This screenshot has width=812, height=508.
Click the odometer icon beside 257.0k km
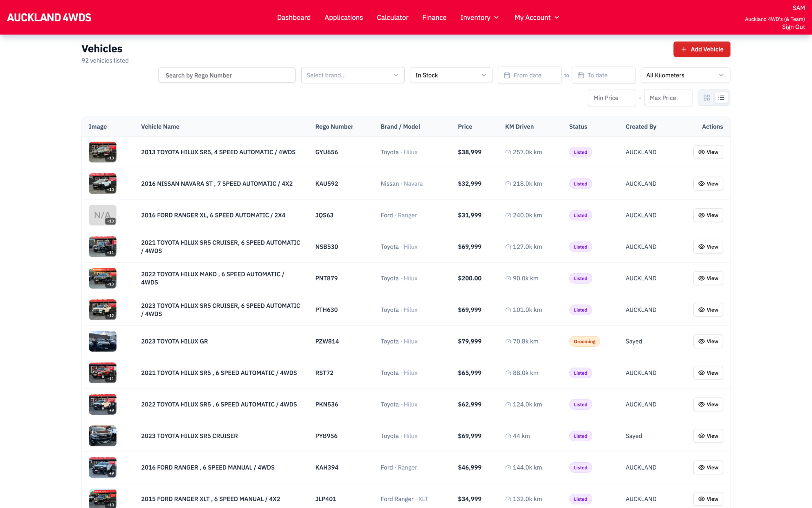pyautogui.click(x=508, y=152)
